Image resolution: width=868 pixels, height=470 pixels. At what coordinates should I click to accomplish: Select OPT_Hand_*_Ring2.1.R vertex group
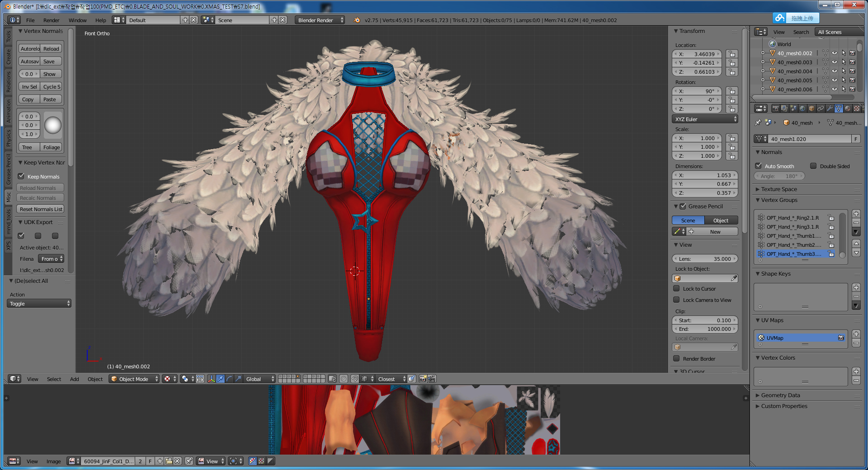coord(793,218)
